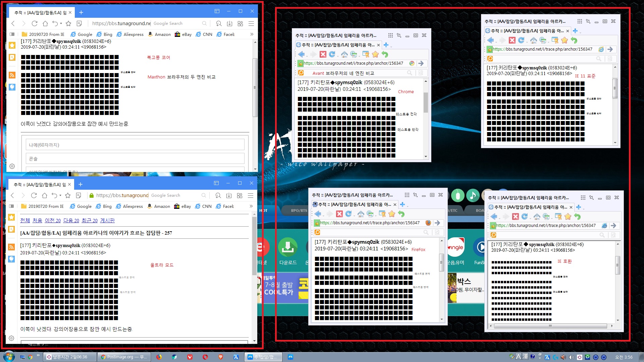This screenshot has height=362, width=644.
Task: Open Vivaldi from the Windows taskbar
Action: pyautogui.click(x=190, y=357)
